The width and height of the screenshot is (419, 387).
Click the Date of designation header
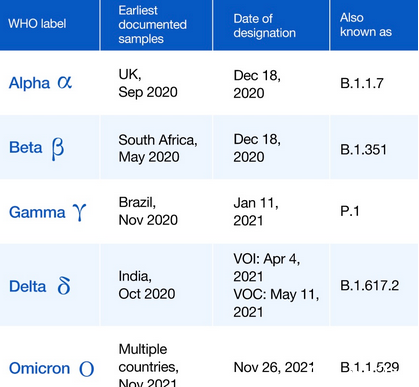coord(271,25)
